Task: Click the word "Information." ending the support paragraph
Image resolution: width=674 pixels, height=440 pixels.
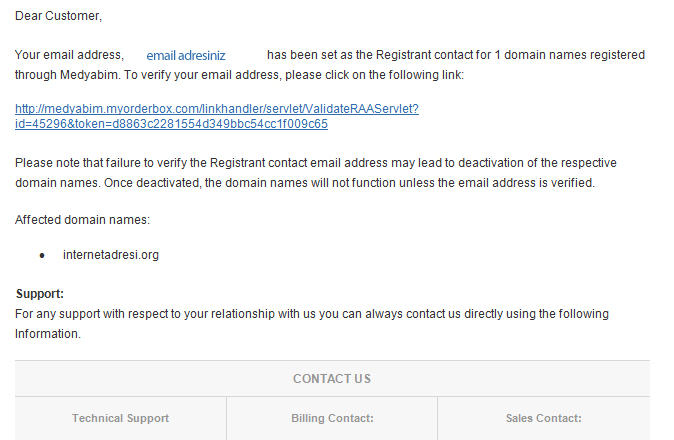Action: click(48, 334)
